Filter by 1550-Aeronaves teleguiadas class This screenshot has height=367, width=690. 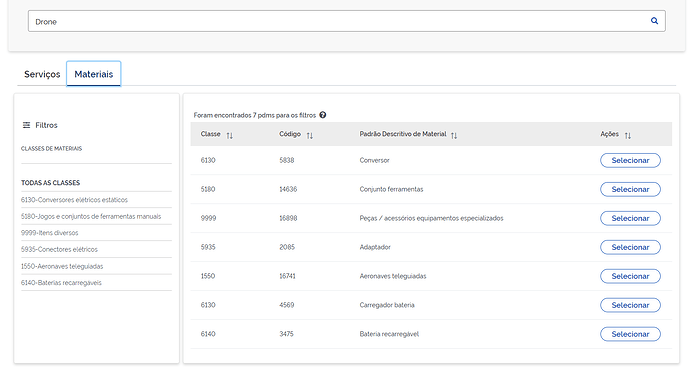click(x=62, y=266)
